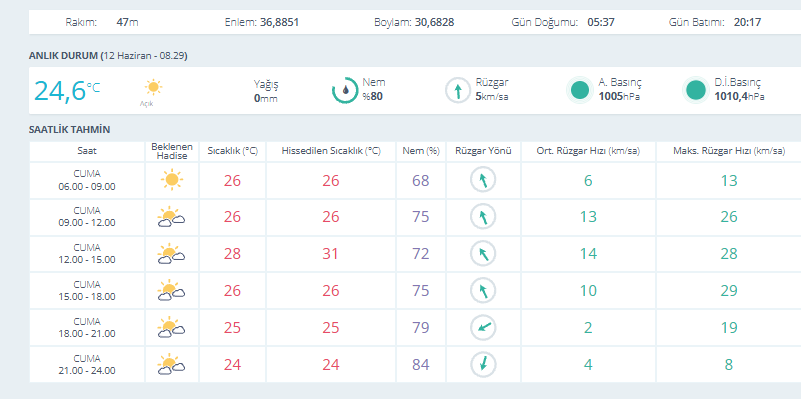Click the A. Basınç green circle icon
The image size is (801, 399).
coord(580,90)
